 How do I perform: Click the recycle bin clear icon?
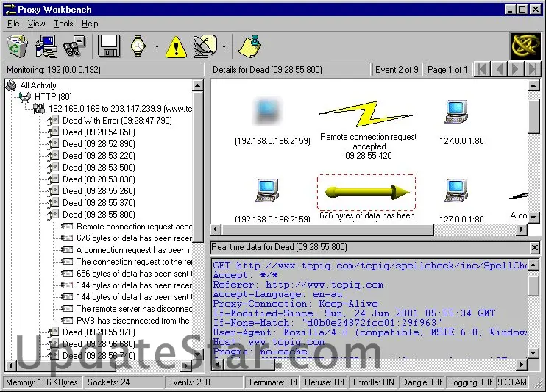(17, 46)
